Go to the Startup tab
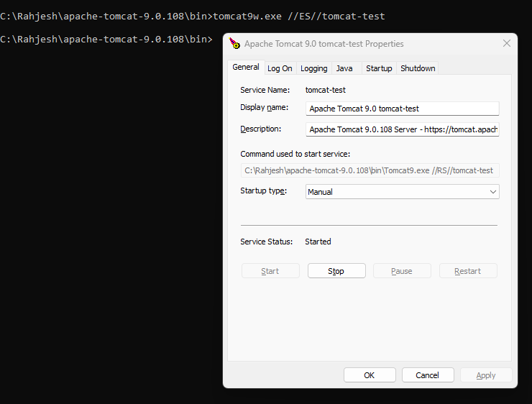This screenshot has width=532, height=404. (379, 68)
